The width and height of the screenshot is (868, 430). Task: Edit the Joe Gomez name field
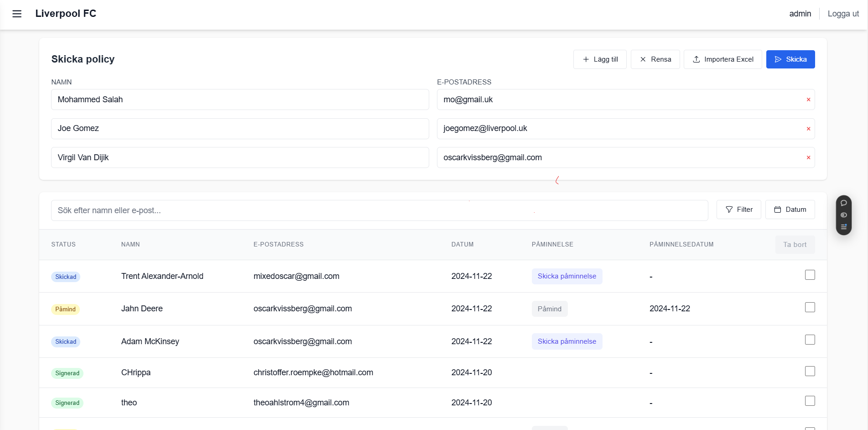pyautogui.click(x=240, y=129)
